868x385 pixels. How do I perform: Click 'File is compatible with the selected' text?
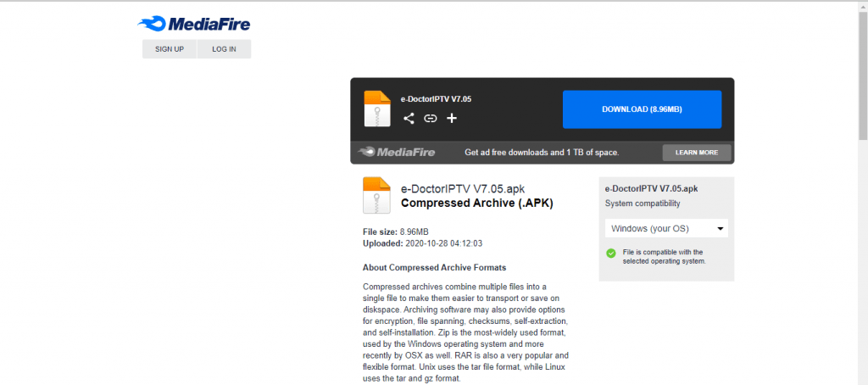(x=665, y=256)
